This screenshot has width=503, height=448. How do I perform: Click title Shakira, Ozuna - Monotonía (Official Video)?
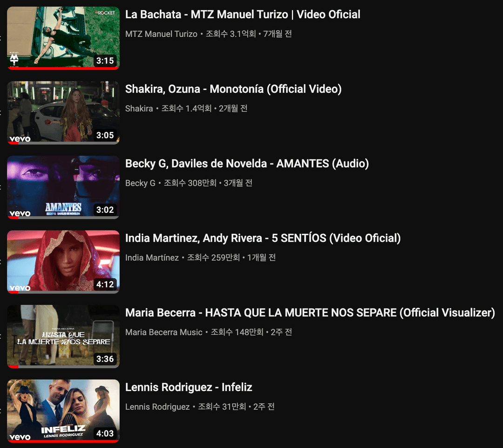233,89
